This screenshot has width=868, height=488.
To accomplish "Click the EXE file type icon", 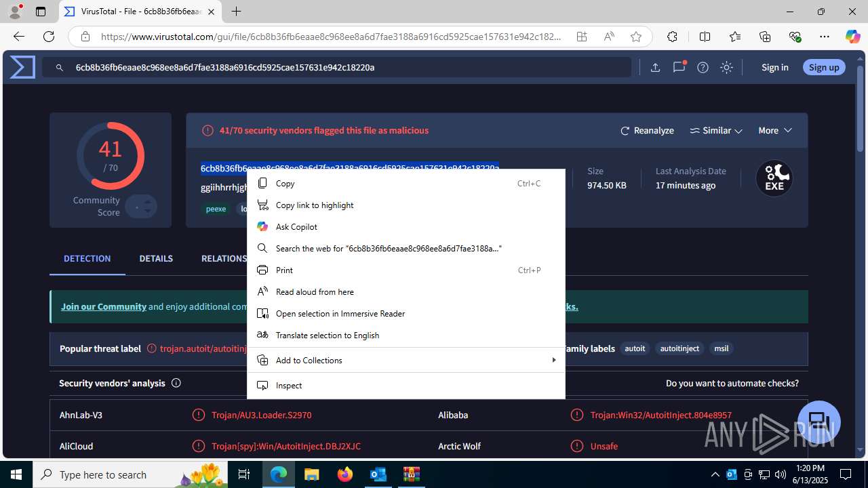I will tap(774, 178).
